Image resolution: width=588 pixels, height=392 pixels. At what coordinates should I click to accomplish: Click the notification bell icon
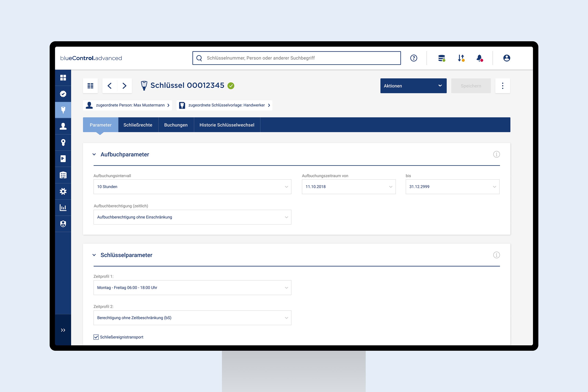click(x=479, y=58)
